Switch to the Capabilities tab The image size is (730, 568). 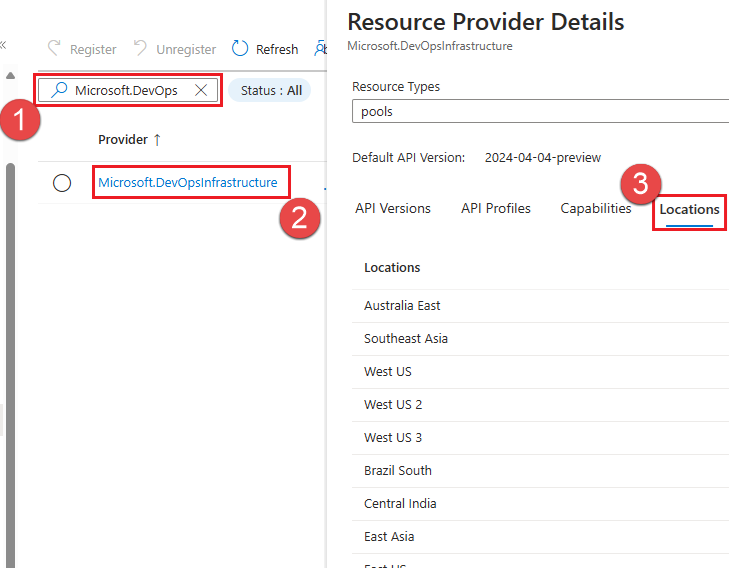595,208
